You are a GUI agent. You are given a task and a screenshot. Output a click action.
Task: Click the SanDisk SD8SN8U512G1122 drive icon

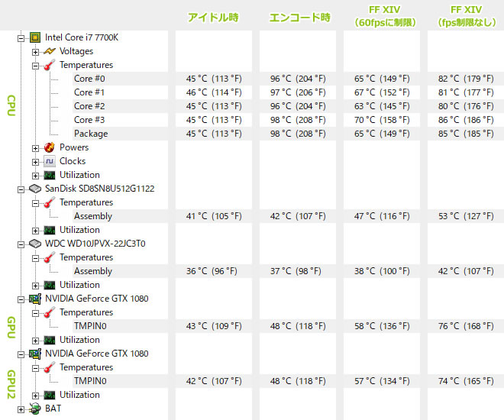[34, 189]
